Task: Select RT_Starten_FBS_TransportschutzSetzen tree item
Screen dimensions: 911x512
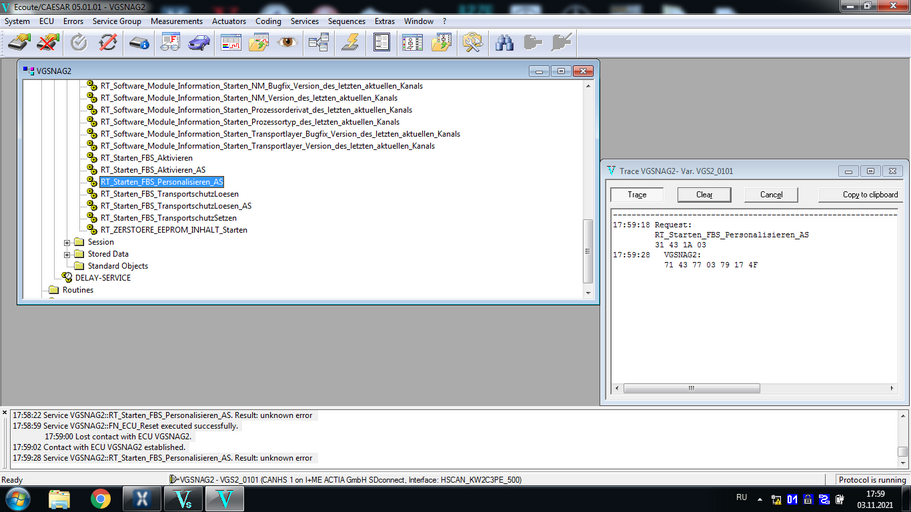Action: 168,218
